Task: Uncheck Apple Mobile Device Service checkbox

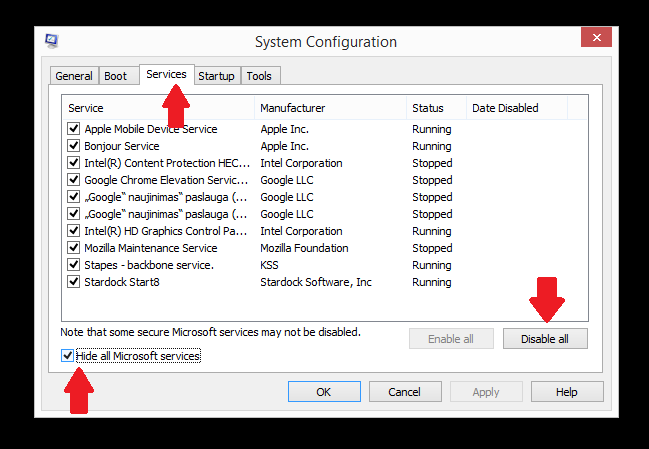Action: pyautogui.click(x=74, y=129)
